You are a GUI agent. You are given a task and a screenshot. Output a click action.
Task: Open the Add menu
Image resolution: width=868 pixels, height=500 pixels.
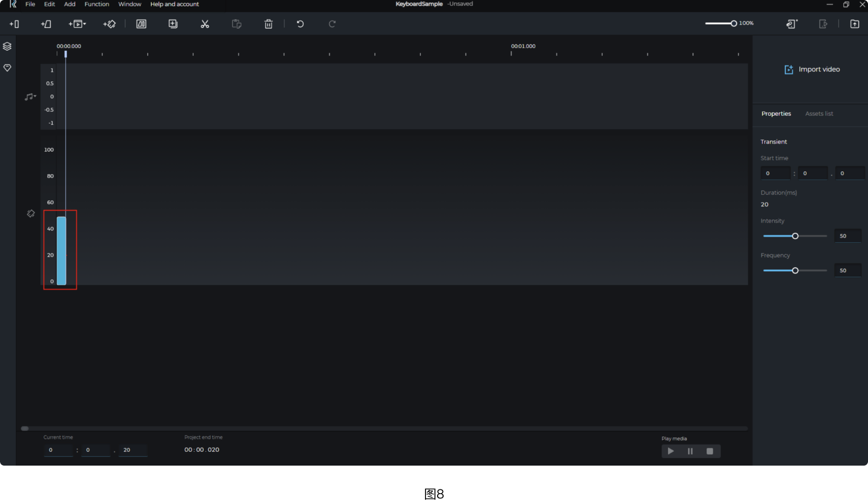[x=69, y=4]
